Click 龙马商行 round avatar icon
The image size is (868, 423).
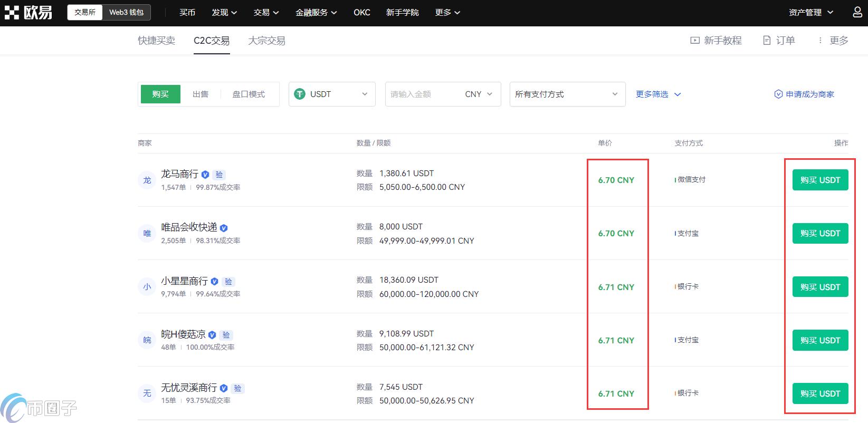click(x=147, y=180)
